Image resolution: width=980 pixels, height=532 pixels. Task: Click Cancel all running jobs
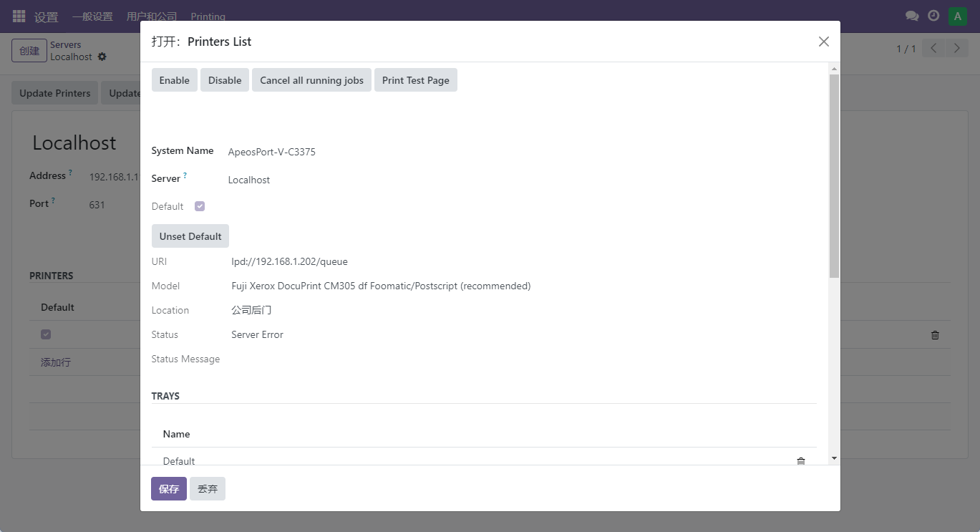click(311, 80)
